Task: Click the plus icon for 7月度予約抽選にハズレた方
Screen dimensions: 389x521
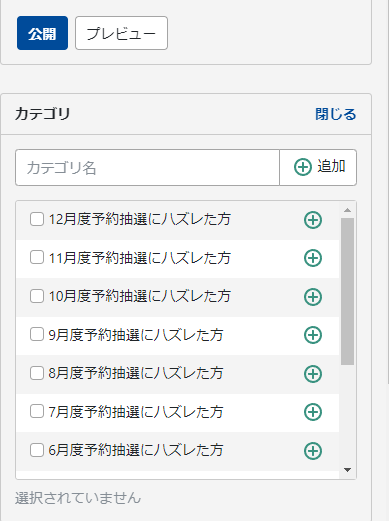Action: coord(313,412)
